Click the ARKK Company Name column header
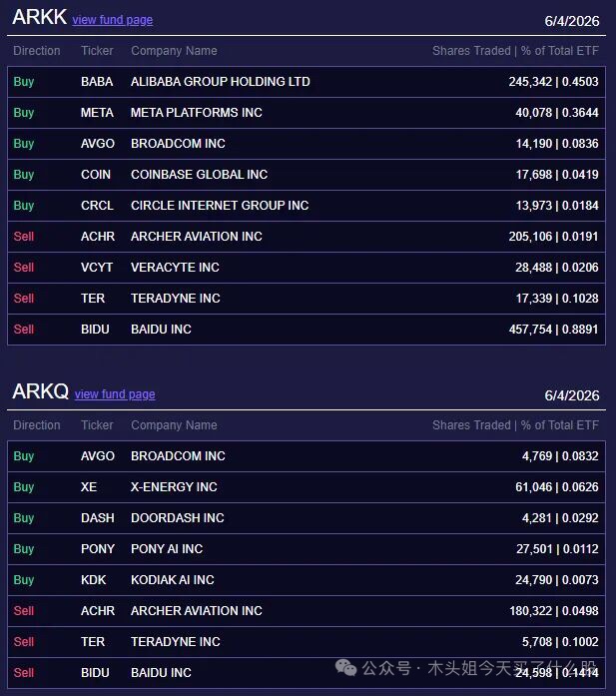Image resolution: width=616 pixels, height=696 pixels. pyautogui.click(x=174, y=51)
